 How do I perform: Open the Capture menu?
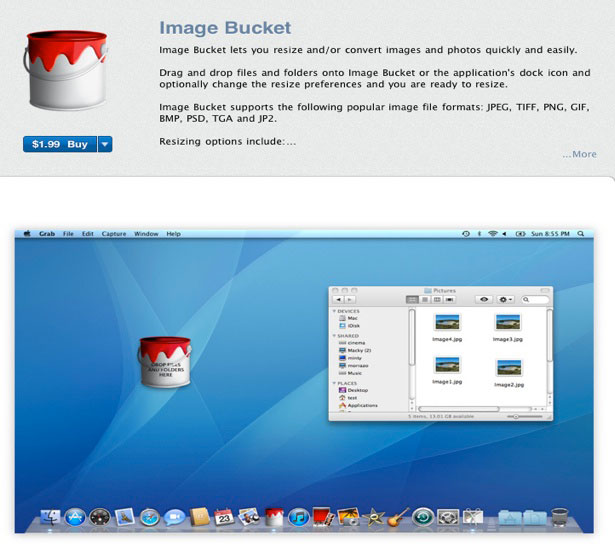point(114,234)
